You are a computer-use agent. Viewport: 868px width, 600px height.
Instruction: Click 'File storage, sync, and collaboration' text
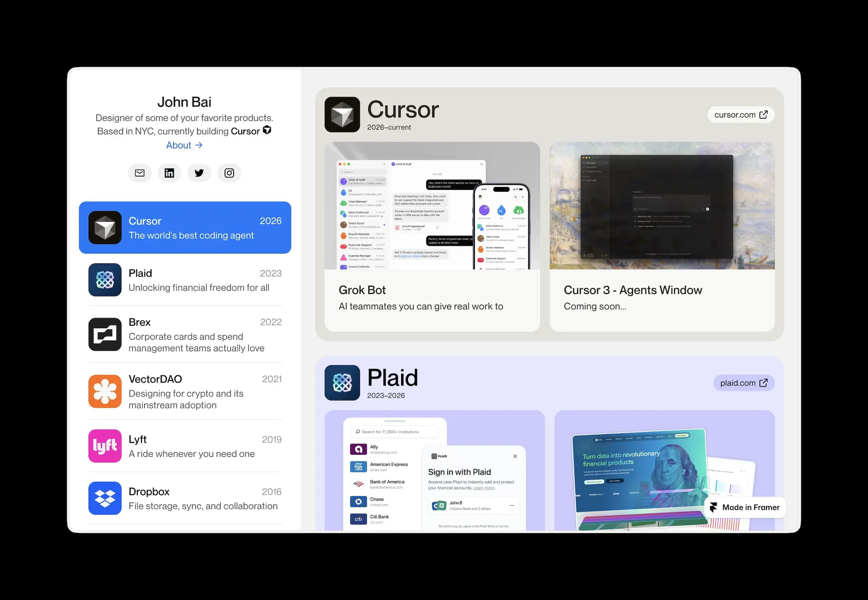point(203,506)
